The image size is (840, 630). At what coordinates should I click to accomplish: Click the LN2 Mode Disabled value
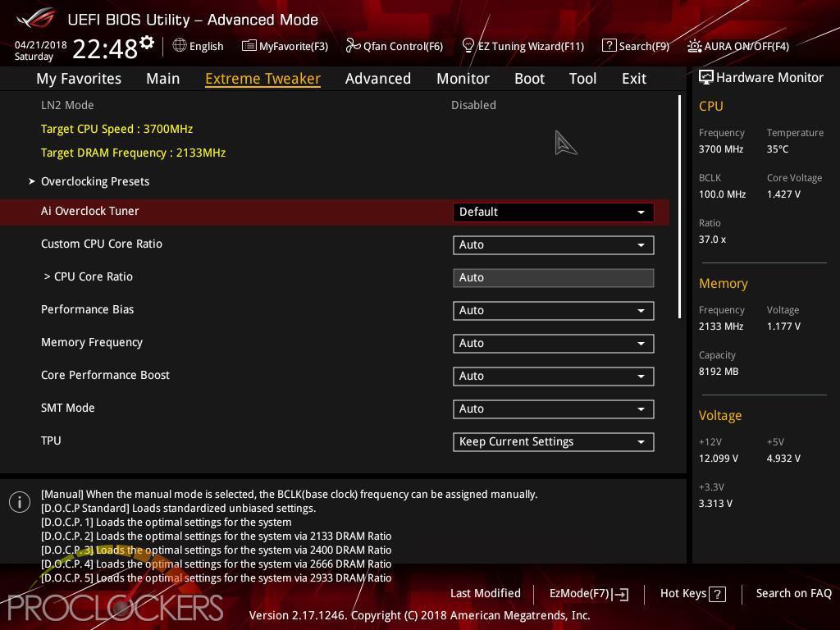point(473,105)
